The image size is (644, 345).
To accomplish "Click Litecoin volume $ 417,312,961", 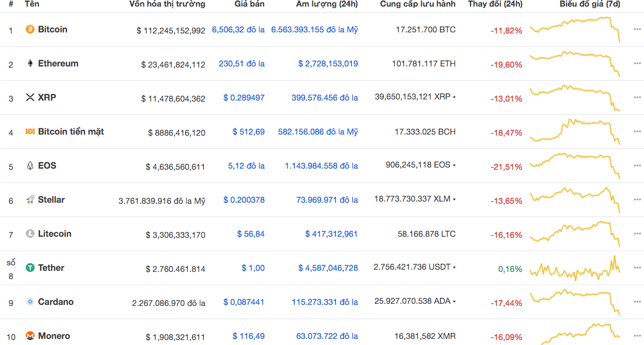I will [x=332, y=234].
